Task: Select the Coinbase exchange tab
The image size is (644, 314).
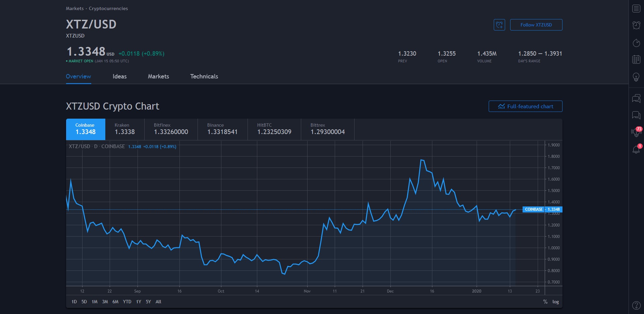Action: pos(86,129)
